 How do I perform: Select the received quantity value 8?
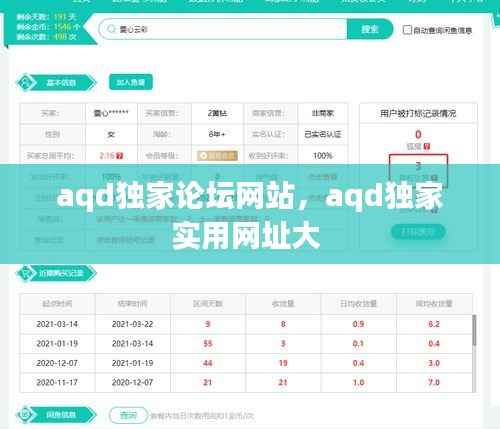[x=283, y=324]
